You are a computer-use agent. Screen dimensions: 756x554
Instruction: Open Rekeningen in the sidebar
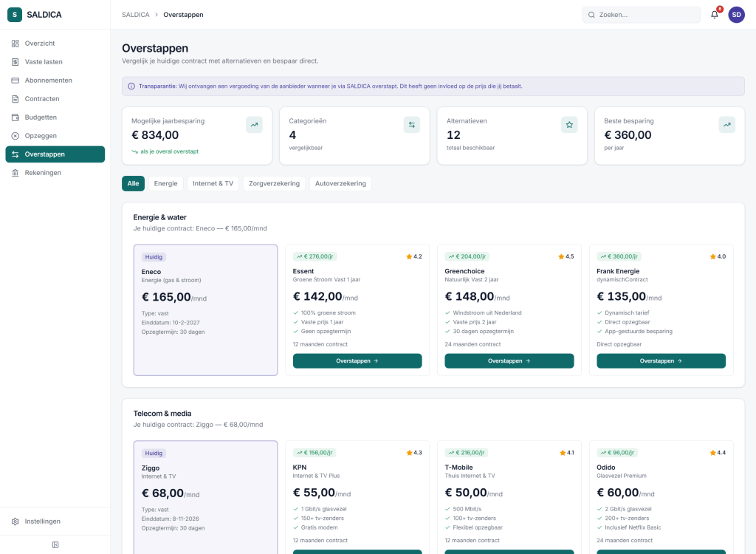pos(55,173)
